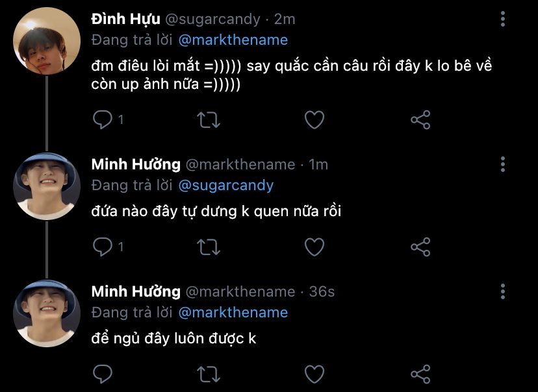Image resolution: width=538 pixels, height=392 pixels.
Task: Open more menu on the 36s tweet
Action: (503, 291)
